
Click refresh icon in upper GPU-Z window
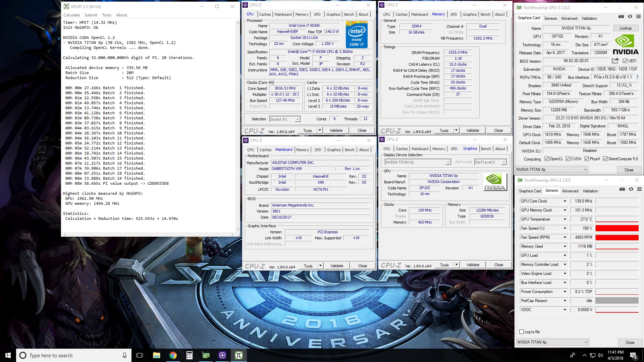point(630,16)
